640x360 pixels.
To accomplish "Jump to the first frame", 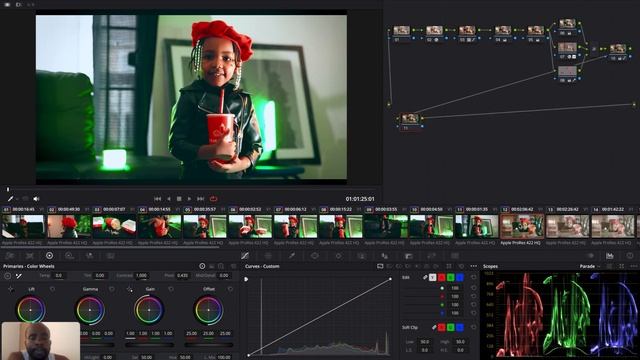I will click(x=158, y=199).
